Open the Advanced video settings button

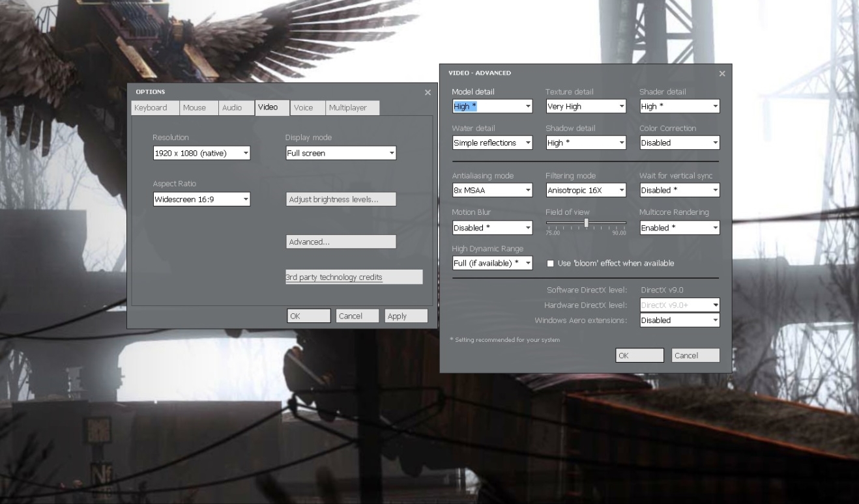(341, 242)
